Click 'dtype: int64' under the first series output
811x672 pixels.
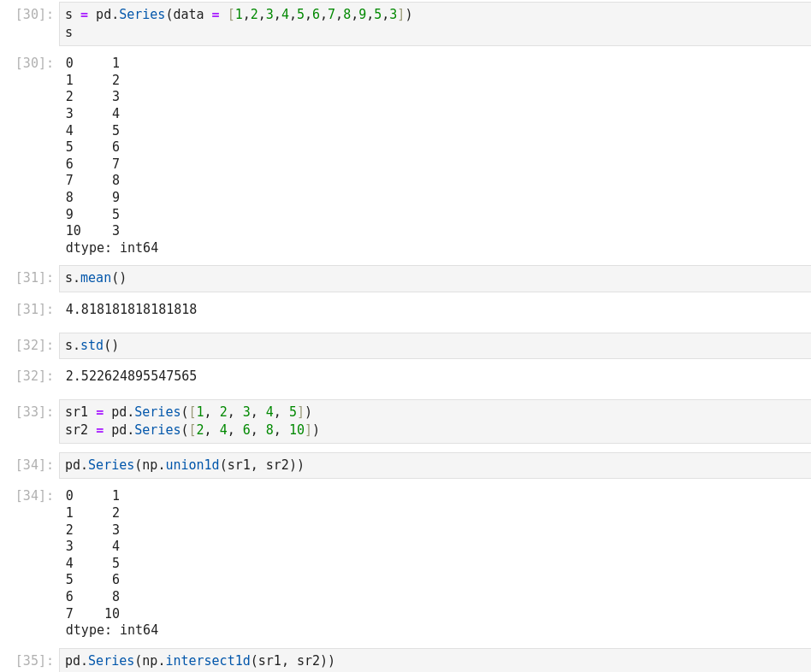coord(112,248)
